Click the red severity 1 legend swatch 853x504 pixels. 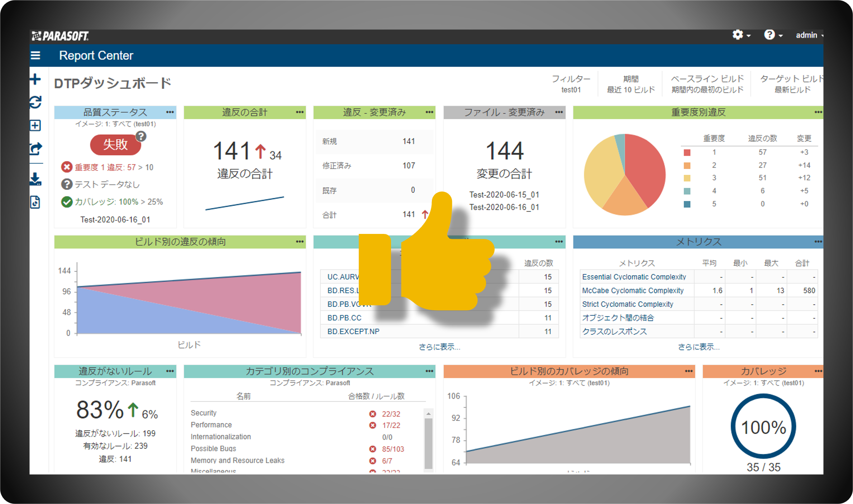pos(687,153)
